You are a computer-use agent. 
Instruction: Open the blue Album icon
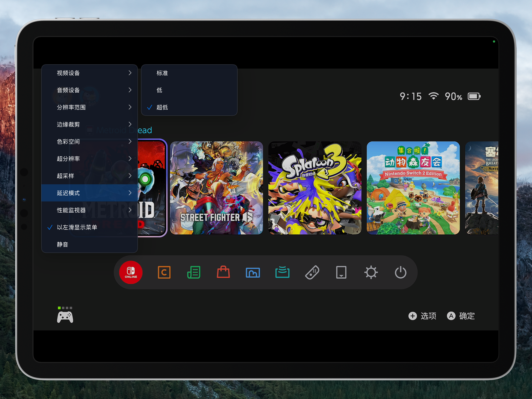[253, 273]
